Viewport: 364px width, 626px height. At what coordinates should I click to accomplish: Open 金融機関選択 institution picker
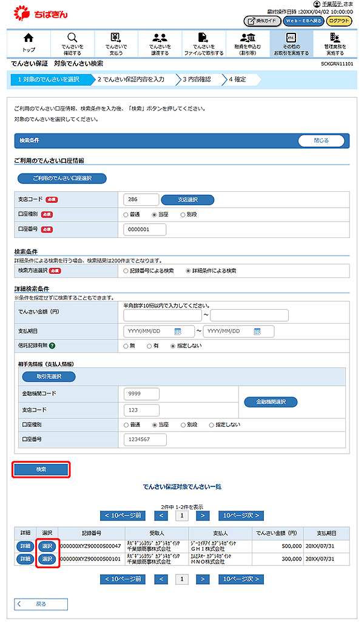point(271,402)
